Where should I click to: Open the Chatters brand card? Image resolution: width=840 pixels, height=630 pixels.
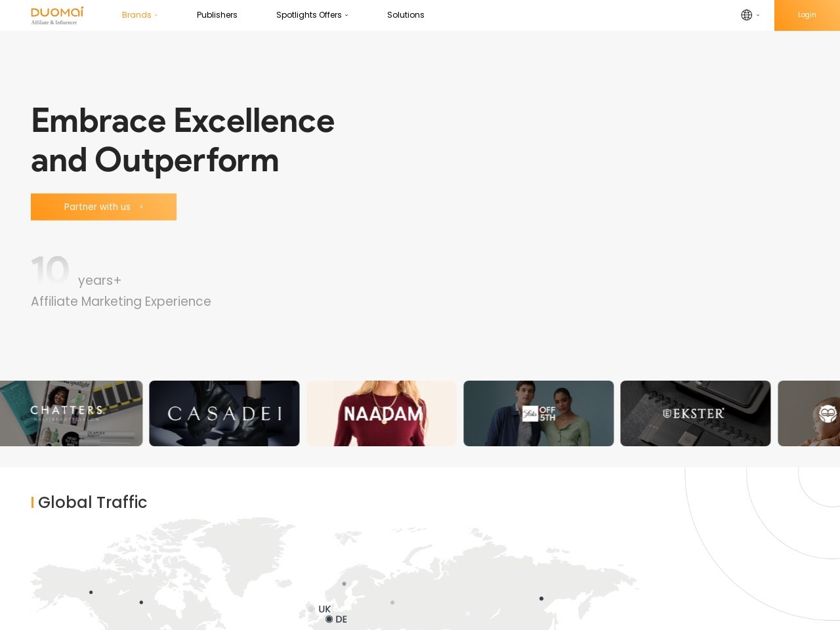tap(70, 413)
